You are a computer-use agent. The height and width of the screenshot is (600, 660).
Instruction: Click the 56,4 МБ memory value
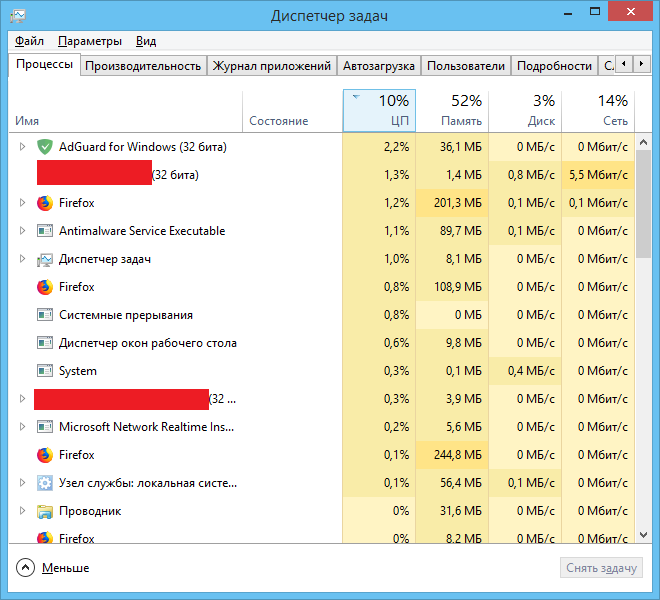(x=461, y=483)
